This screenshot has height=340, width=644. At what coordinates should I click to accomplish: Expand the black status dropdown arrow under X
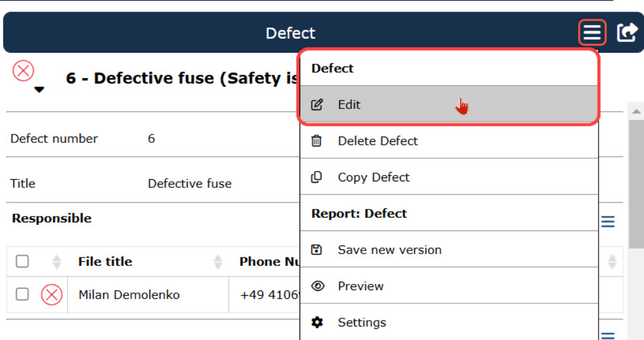coord(39,90)
